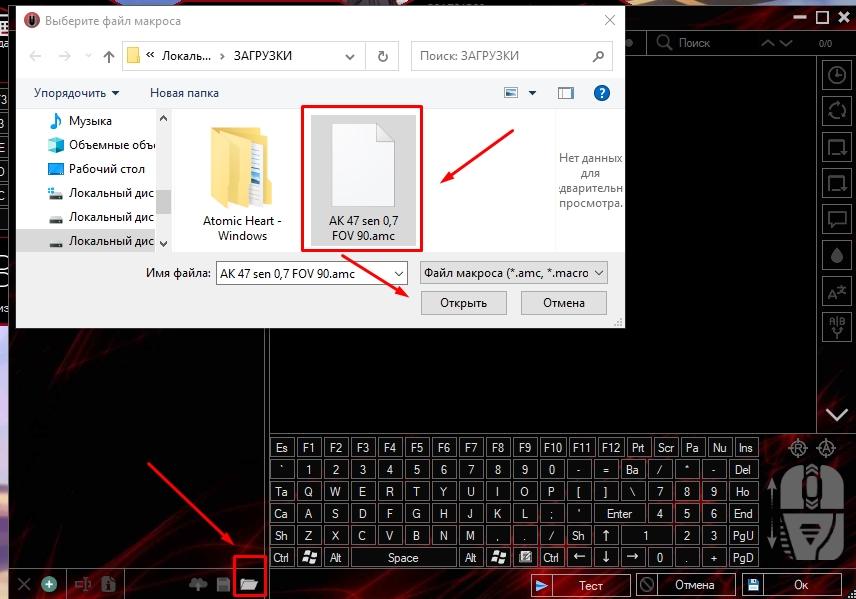Open the macro file type dropdown
This screenshot has width=856, height=599.
[x=514, y=273]
